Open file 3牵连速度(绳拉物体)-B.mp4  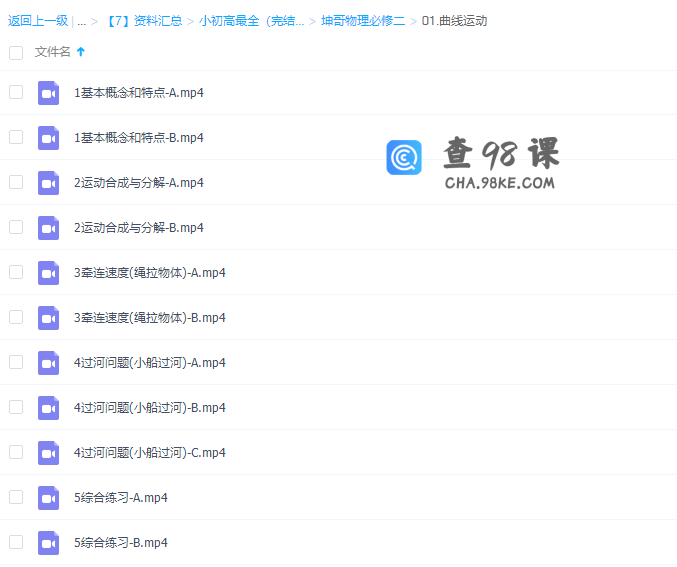coord(150,317)
